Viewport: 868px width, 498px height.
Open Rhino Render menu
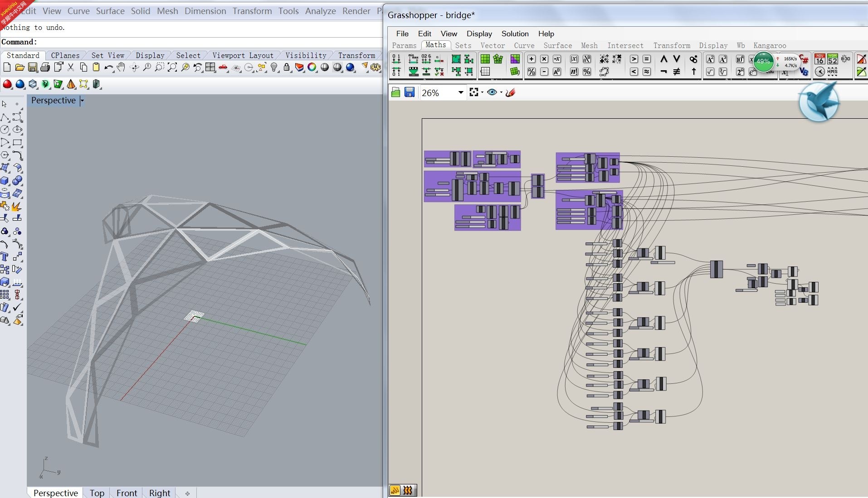(356, 11)
